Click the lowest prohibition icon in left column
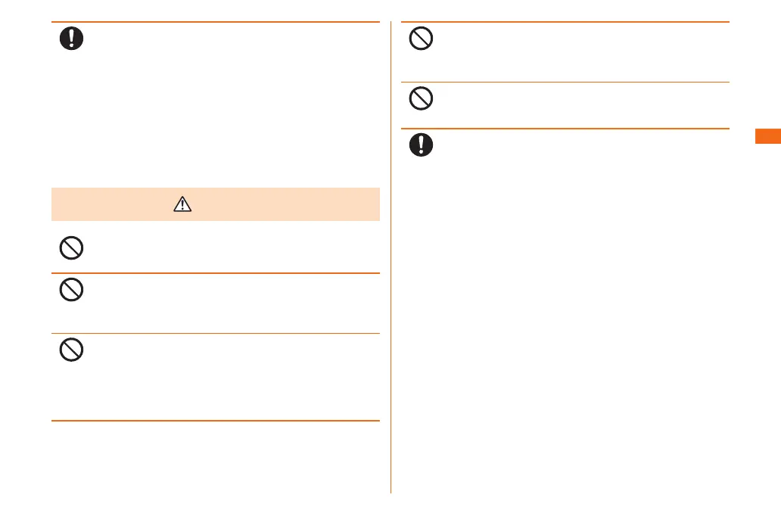This screenshot has width=781, height=532. [71, 350]
